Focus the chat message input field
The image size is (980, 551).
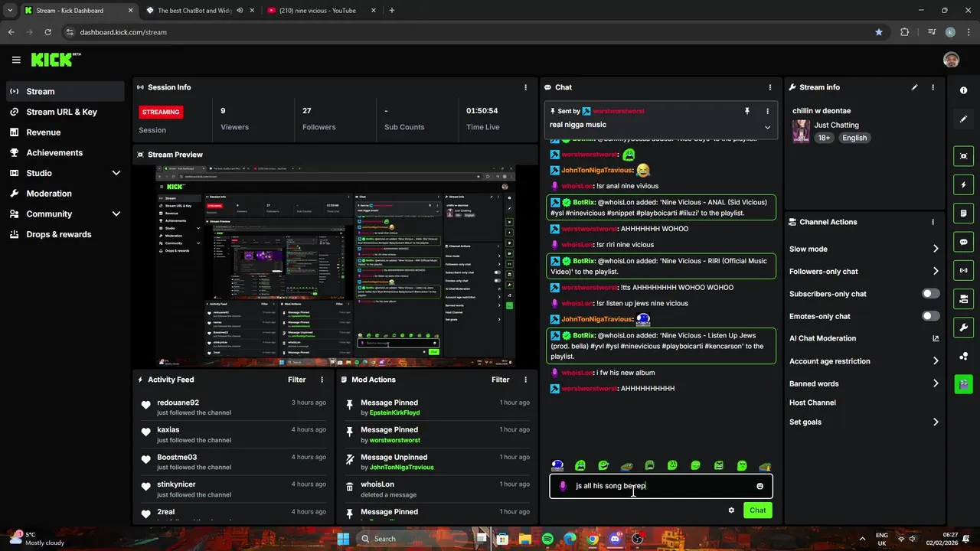point(661,486)
